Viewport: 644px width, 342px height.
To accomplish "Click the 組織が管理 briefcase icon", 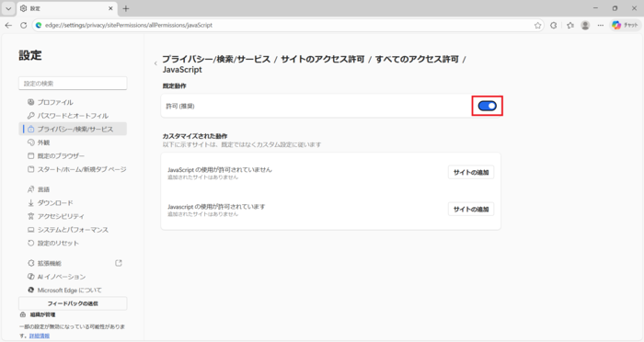I will [23, 314].
